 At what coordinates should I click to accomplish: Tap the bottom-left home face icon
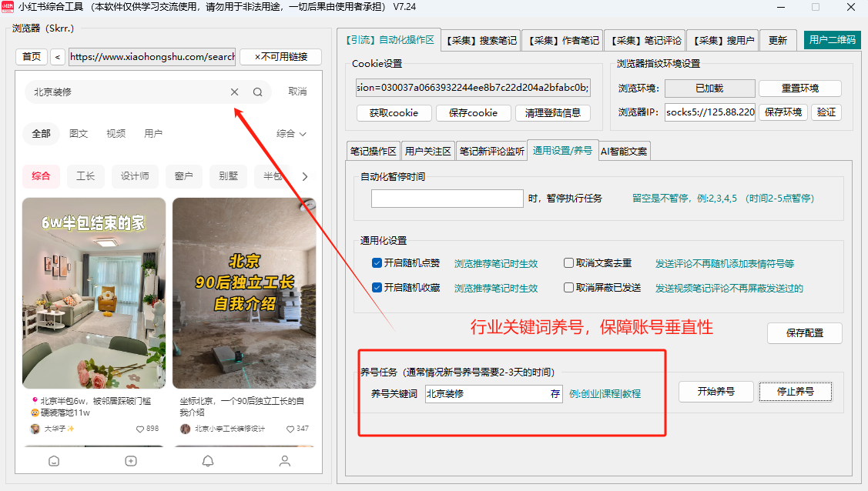click(x=54, y=461)
